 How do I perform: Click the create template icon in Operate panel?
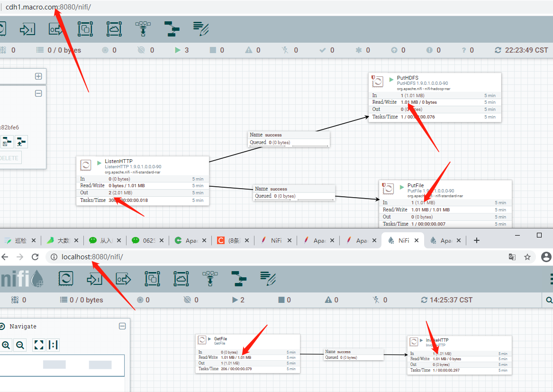pos(7,142)
